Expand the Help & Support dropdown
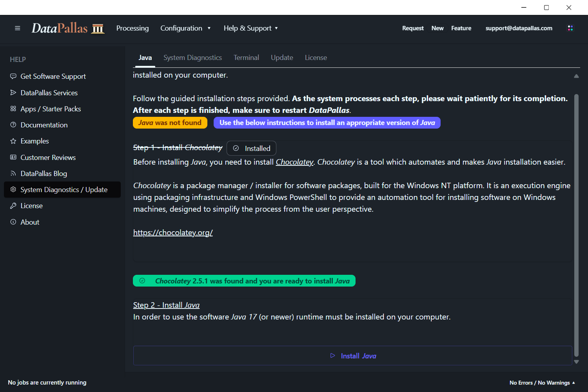The height and width of the screenshot is (392, 588). [x=251, y=28]
